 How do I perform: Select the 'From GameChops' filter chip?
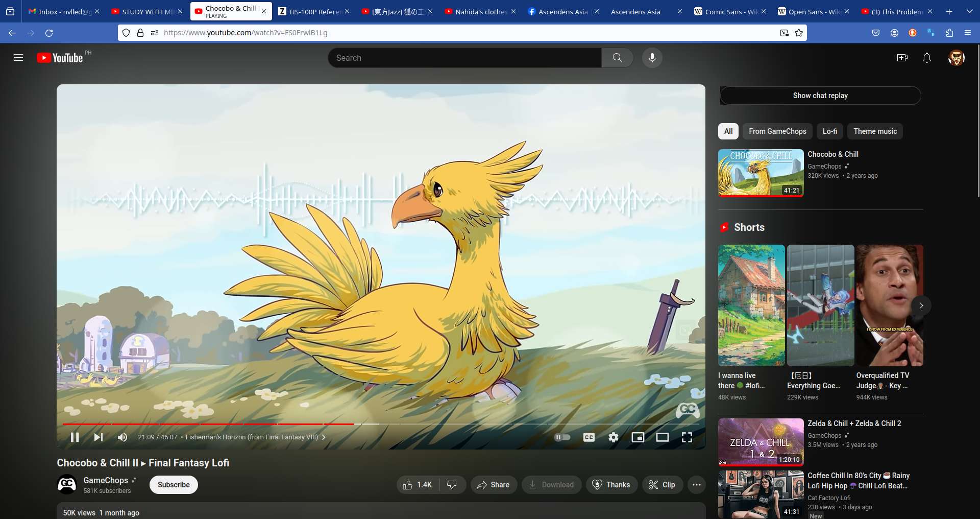pos(777,131)
